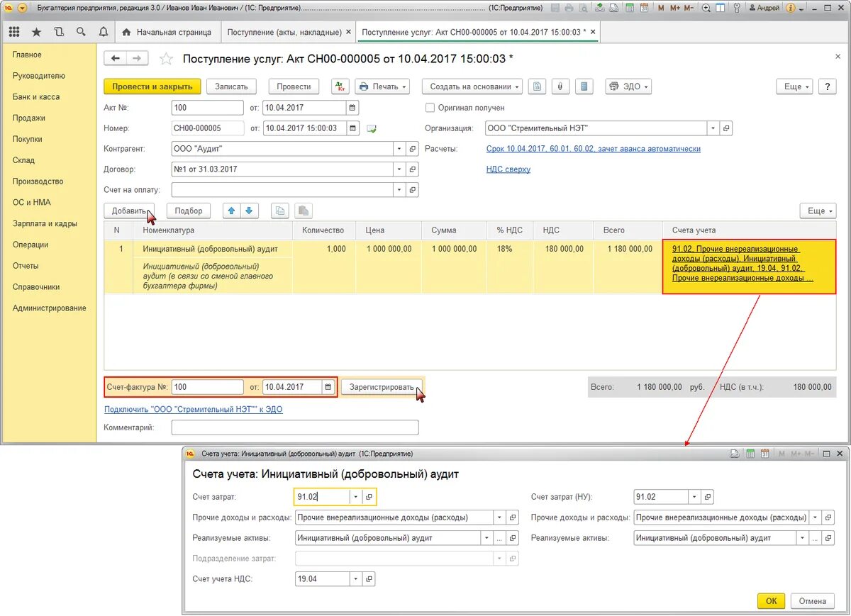
Task: Open Покупки section in sidebar
Action: [27, 139]
